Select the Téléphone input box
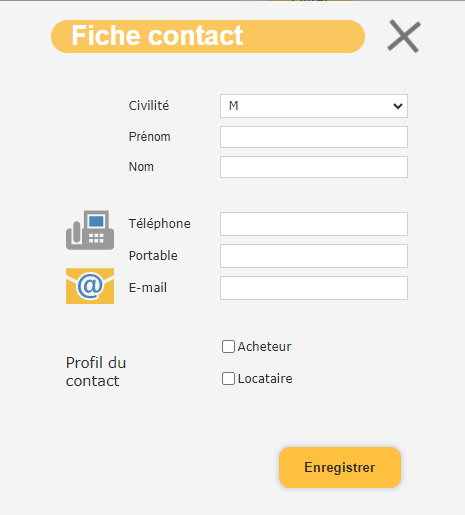Screen dimensions: 465x515 314,224
